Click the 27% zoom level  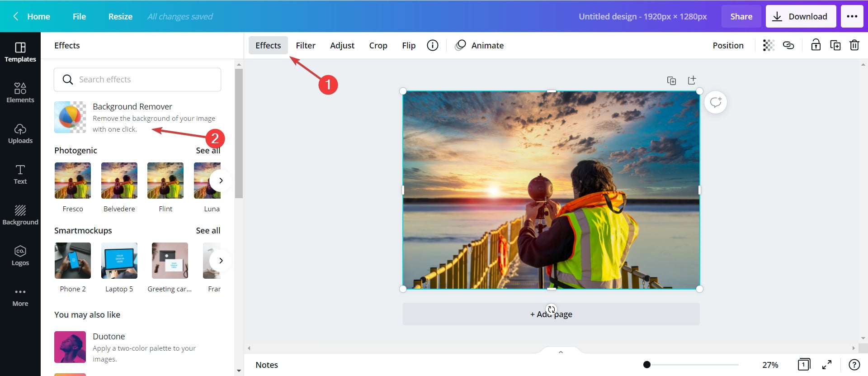pyautogui.click(x=770, y=365)
